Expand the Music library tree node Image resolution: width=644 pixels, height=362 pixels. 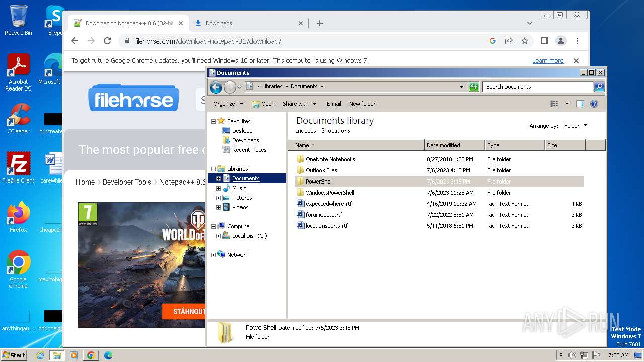[218, 188]
